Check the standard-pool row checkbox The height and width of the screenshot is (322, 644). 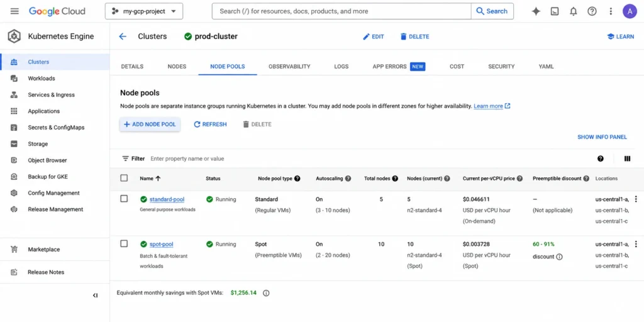[x=124, y=199]
